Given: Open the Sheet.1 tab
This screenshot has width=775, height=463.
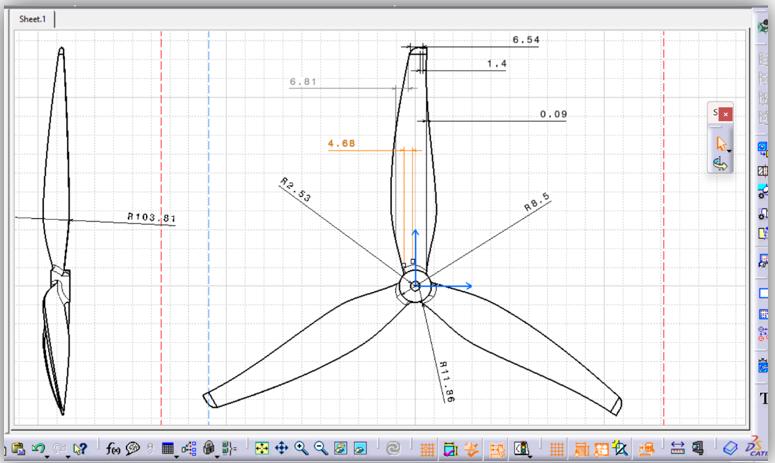Looking at the screenshot, I should pyautogui.click(x=32, y=19).
